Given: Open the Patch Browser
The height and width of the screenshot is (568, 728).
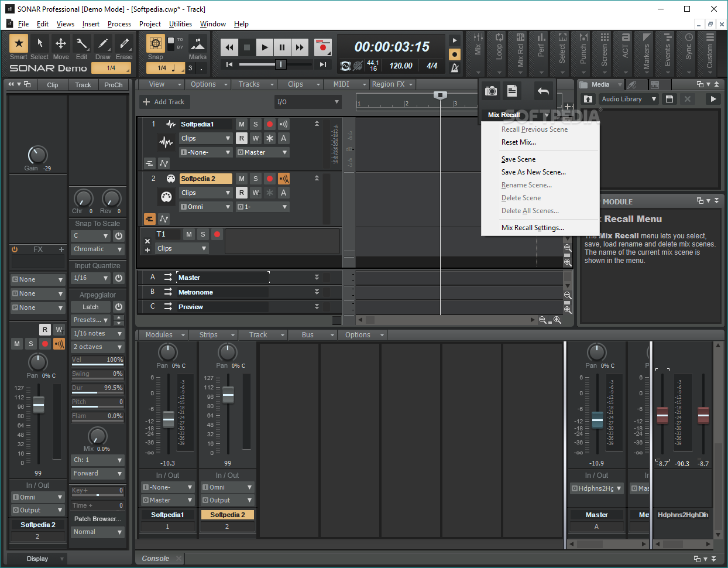Looking at the screenshot, I should pos(98,519).
